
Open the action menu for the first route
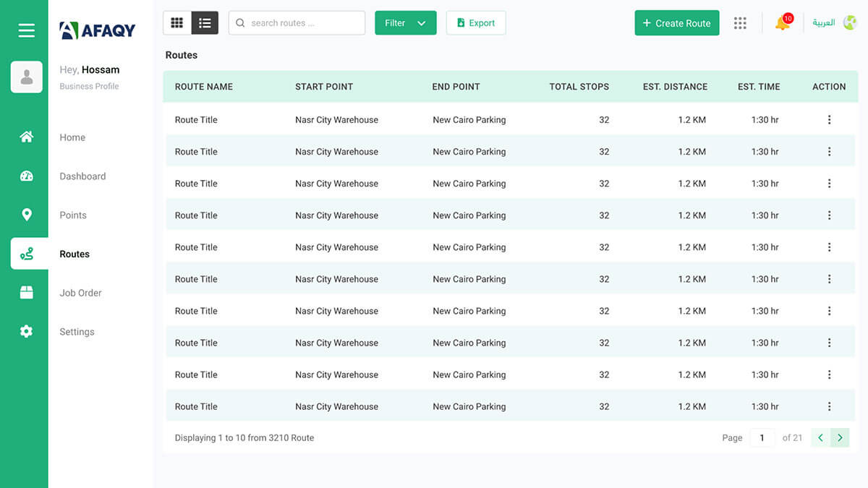pyautogui.click(x=829, y=119)
